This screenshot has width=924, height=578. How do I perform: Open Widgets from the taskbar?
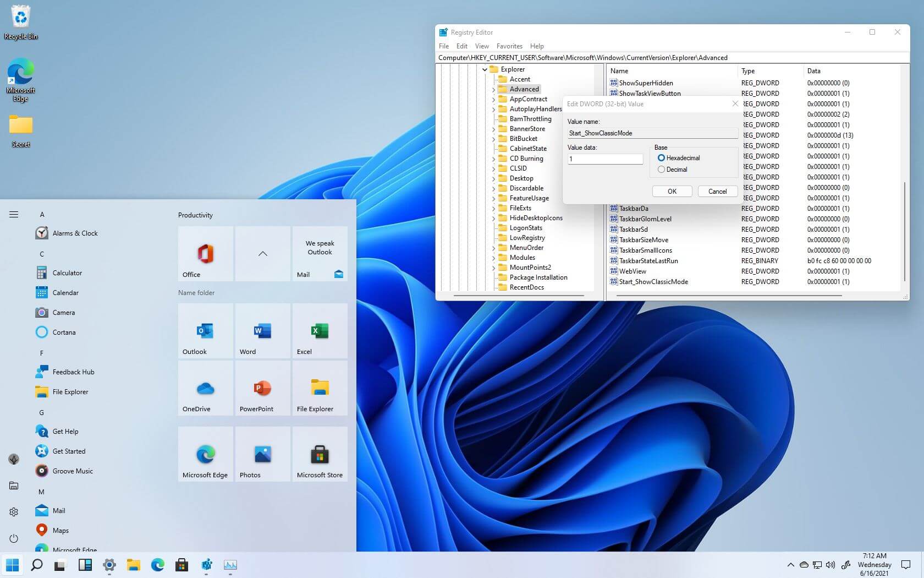tap(85, 565)
